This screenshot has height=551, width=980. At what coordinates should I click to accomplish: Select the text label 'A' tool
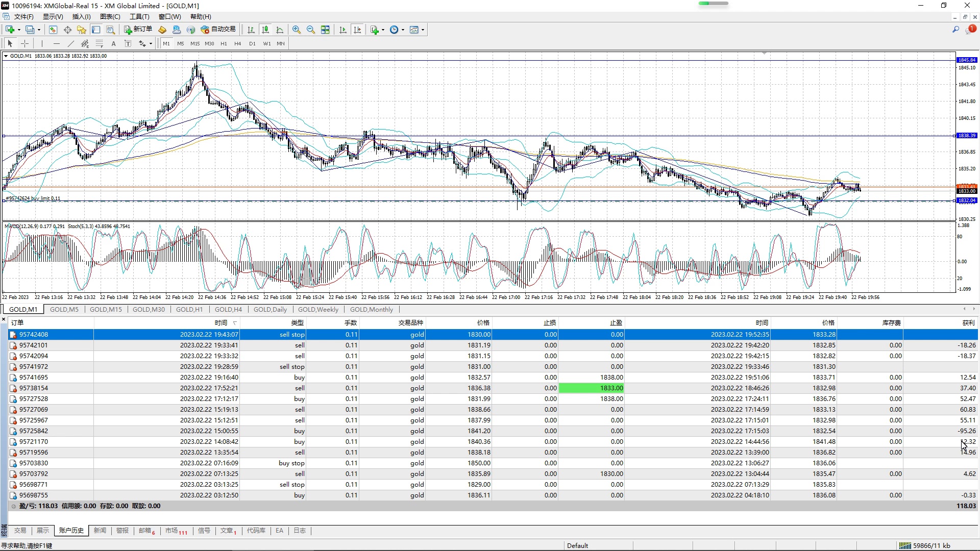coord(114,44)
